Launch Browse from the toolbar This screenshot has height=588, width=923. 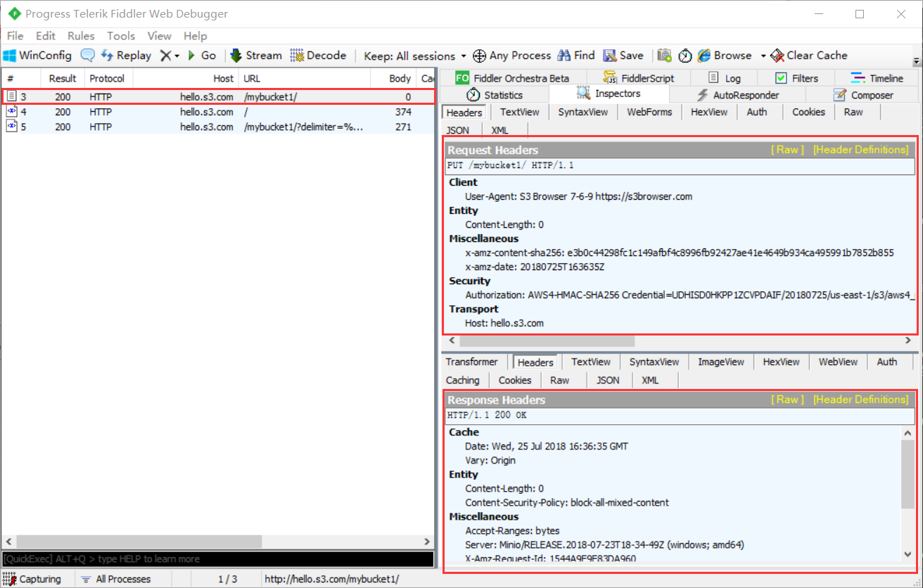click(725, 56)
